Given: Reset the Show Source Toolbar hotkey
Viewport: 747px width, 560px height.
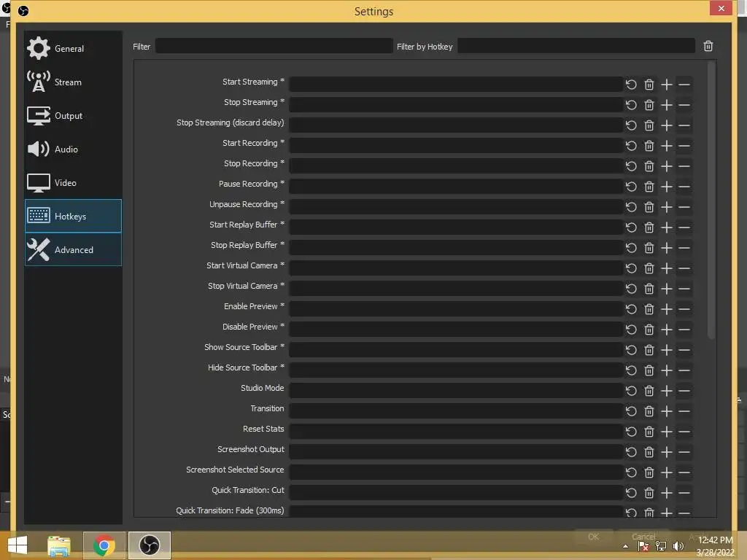Looking at the screenshot, I should tap(631, 351).
